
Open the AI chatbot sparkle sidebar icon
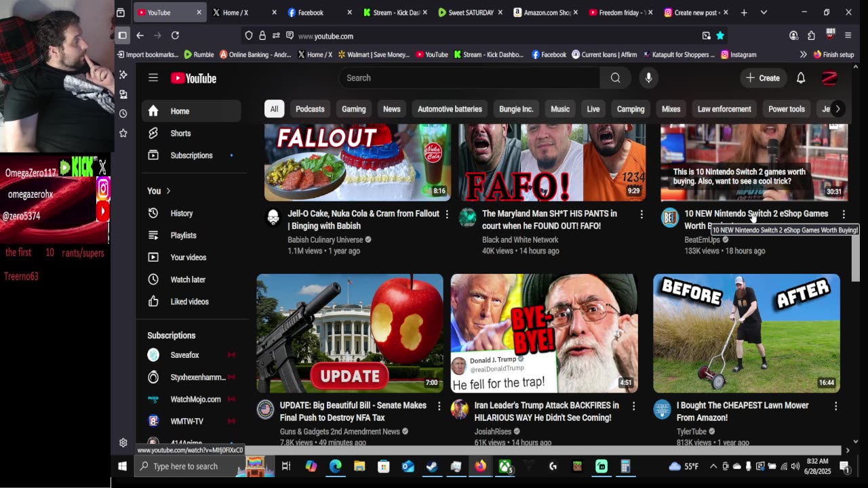[123, 75]
